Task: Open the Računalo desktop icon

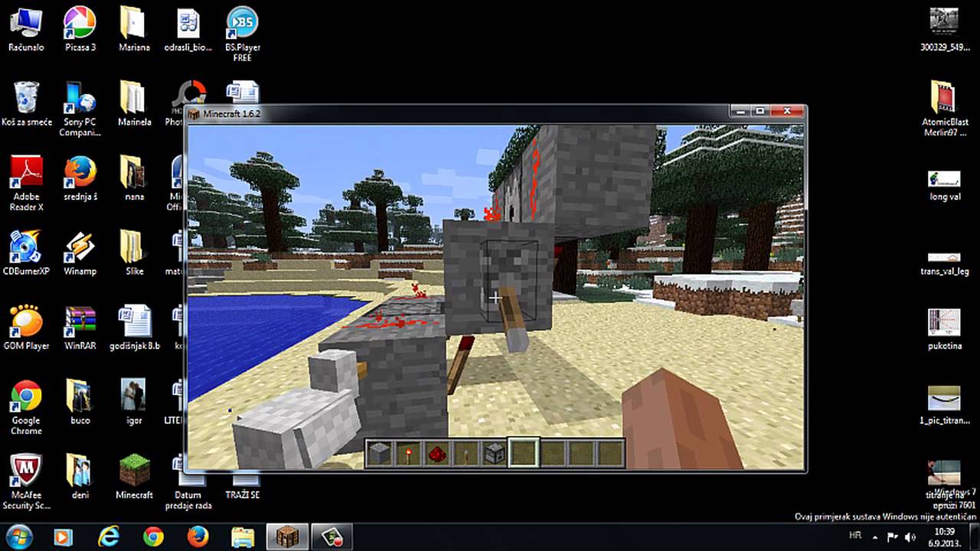Action: (x=26, y=29)
